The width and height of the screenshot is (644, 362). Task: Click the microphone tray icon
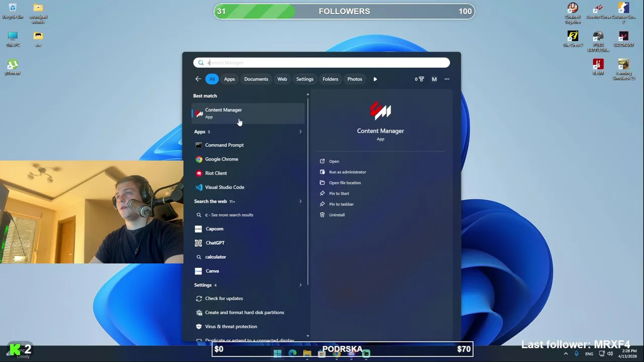click(x=577, y=353)
